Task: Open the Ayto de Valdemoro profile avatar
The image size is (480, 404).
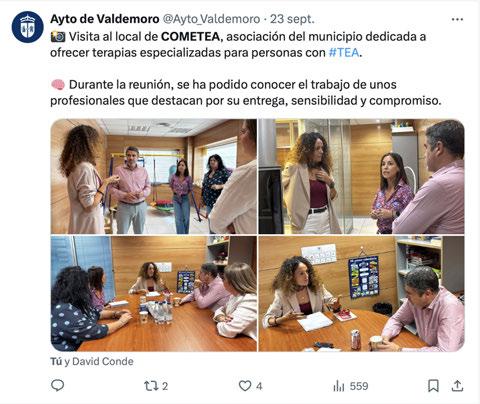Action: pos(28,27)
